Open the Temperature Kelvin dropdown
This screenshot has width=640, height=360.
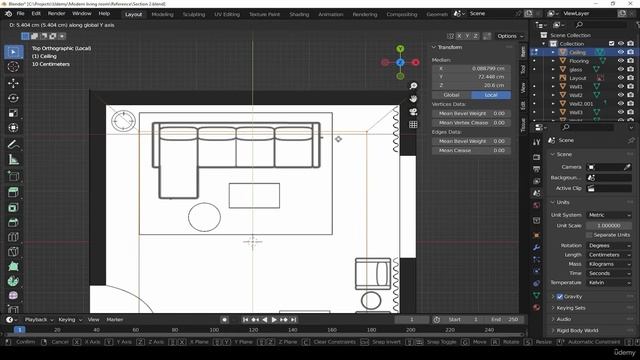609,282
